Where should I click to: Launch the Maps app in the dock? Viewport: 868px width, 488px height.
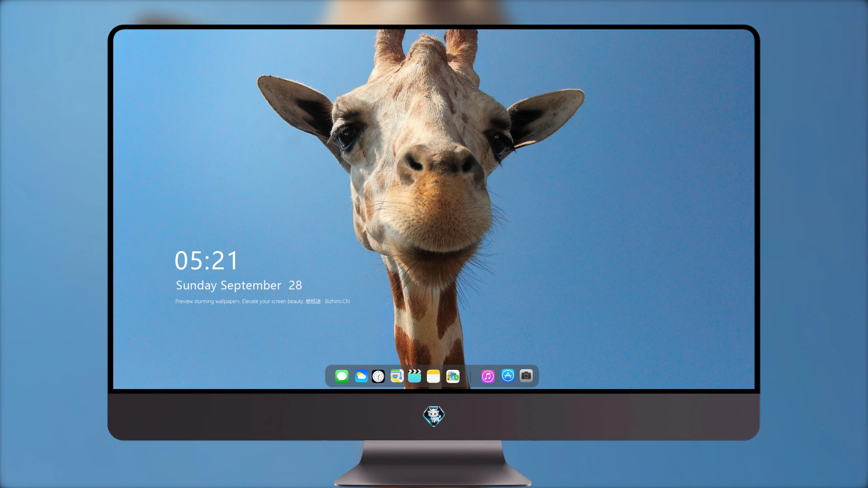(397, 376)
